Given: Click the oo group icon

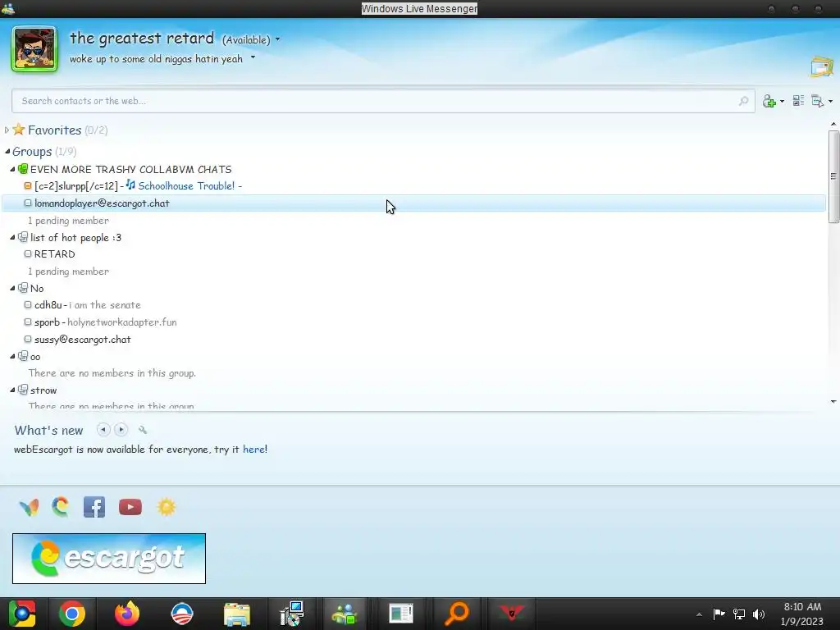Looking at the screenshot, I should 22,356.
